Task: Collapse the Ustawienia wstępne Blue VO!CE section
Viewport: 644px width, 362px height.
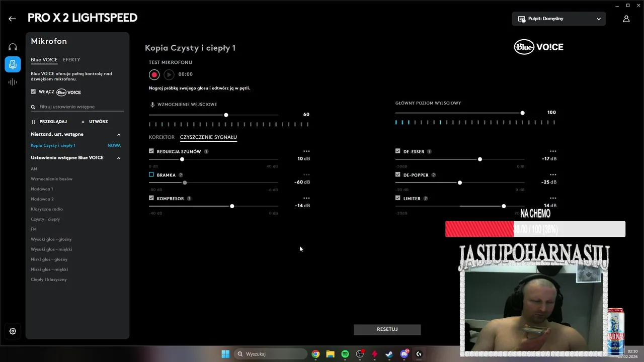Action: (x=119, y=158)
